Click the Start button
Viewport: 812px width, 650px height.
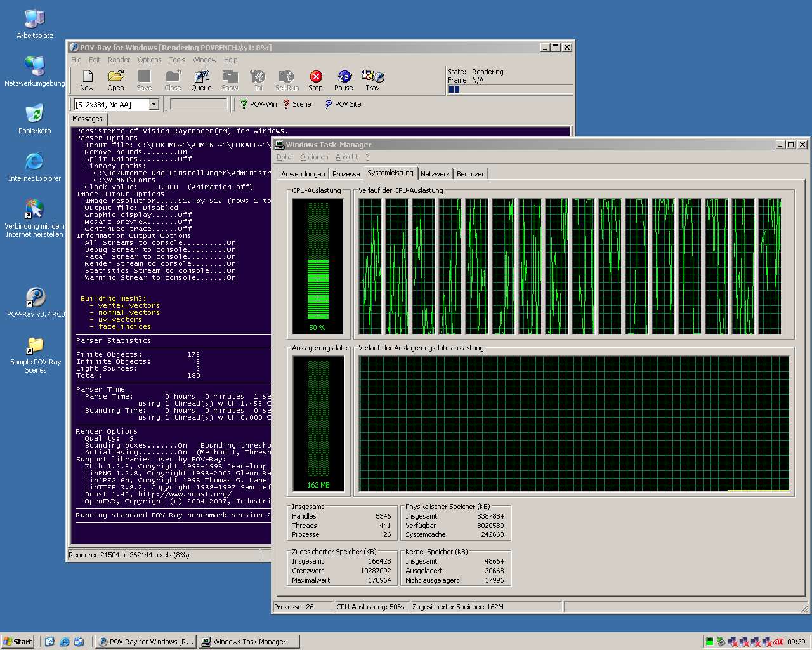pos(17,642)
